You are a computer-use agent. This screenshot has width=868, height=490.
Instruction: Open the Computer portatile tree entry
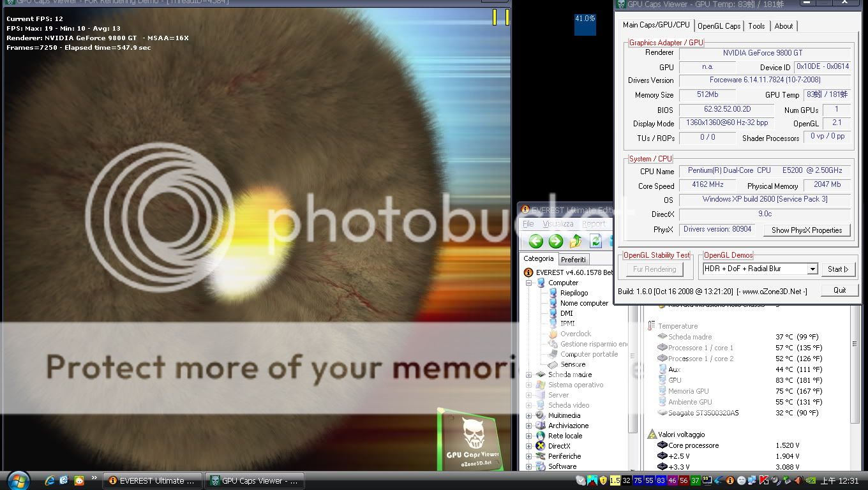588,354
